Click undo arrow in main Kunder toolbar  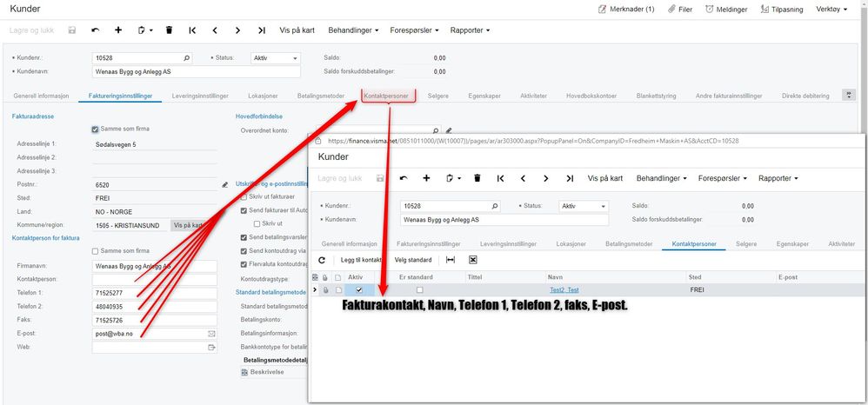[95, 30]
